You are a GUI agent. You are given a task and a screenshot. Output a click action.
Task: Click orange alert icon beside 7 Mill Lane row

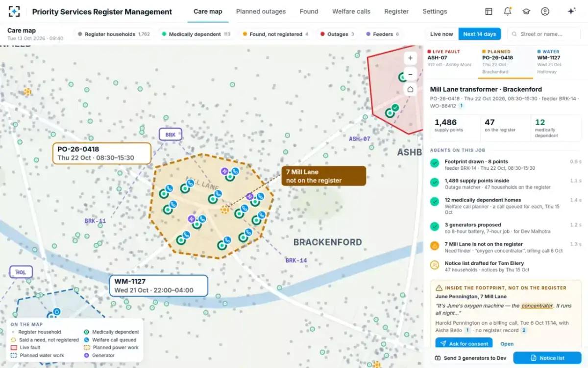click(x=435, y=246)
